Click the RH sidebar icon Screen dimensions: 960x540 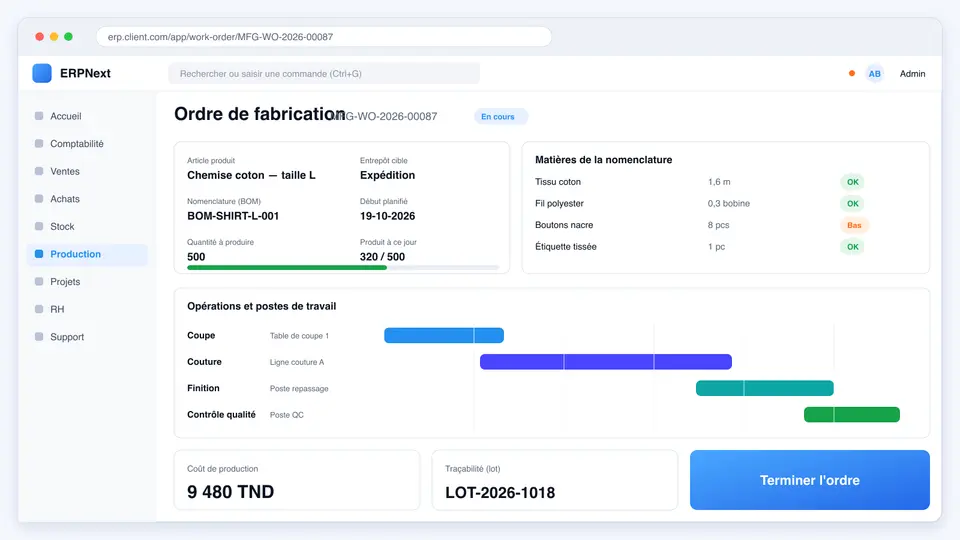tap(39, 309)
